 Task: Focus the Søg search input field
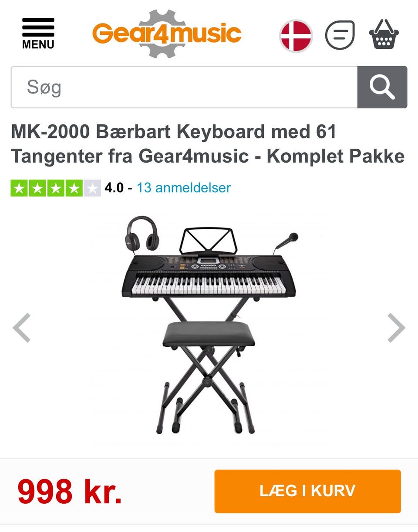coord(184,87)
